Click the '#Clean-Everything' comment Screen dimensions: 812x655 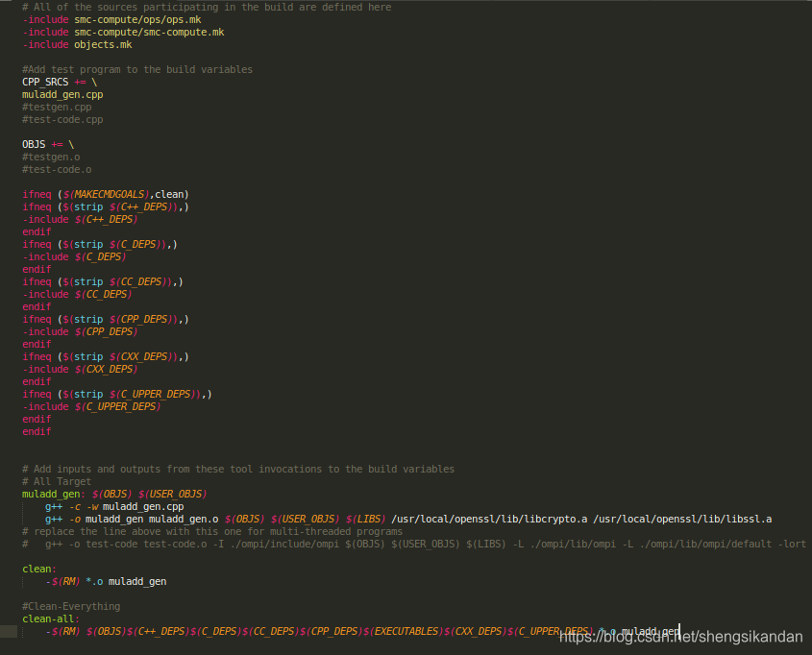click(x=71, y=606)
